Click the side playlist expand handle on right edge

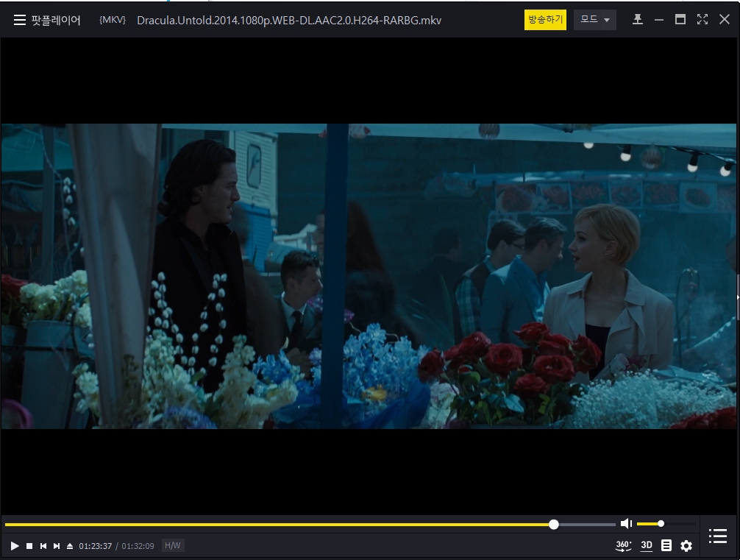(x=738, y=297)
